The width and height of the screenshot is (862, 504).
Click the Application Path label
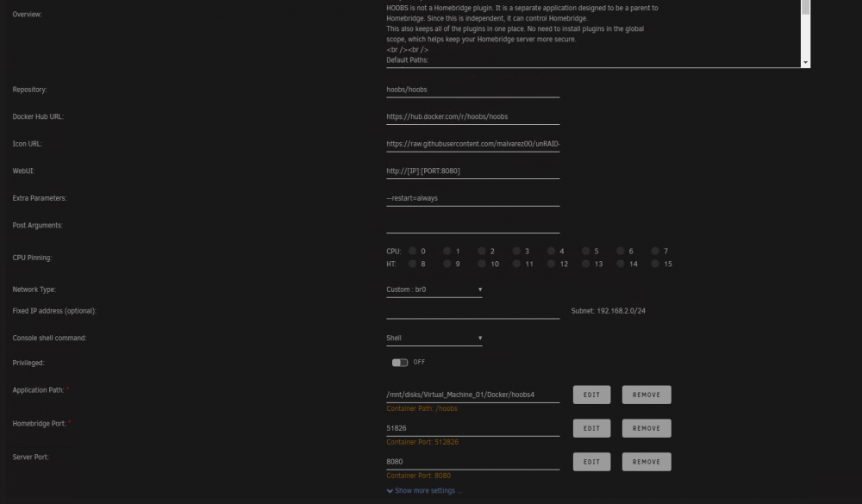tap(38, 390)
